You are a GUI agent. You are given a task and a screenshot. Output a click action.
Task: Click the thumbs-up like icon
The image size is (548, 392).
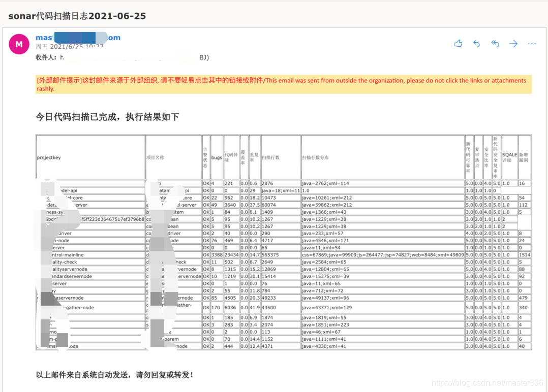point(458,44)
